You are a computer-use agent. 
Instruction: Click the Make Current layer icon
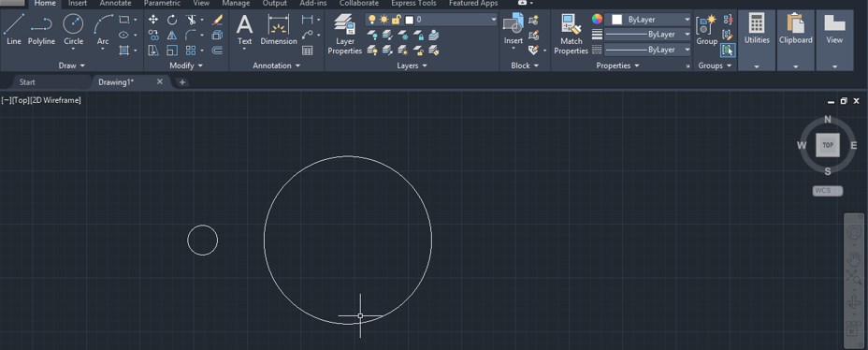point(434,35)
